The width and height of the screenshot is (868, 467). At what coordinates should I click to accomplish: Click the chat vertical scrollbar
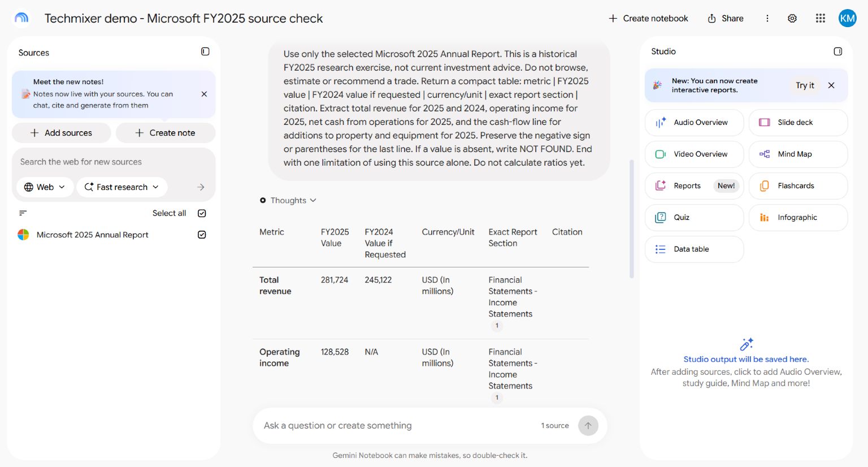click(632, 219)
